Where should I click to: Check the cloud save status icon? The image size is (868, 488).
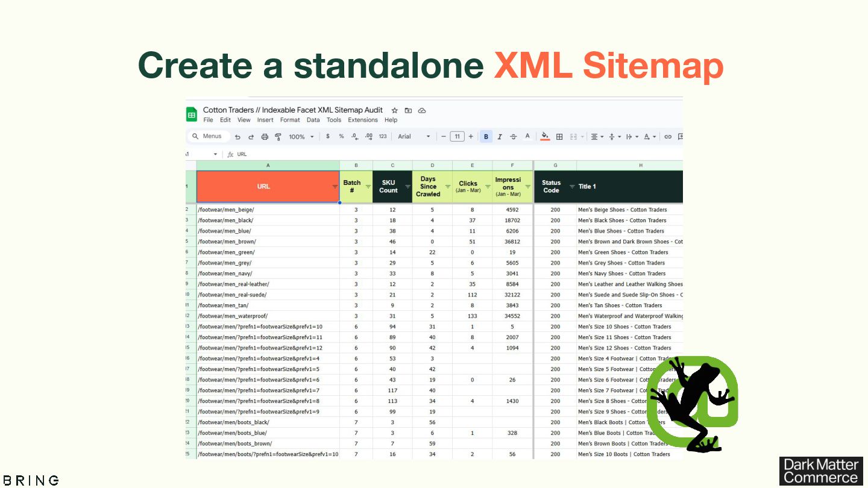(x=422, y=110)
